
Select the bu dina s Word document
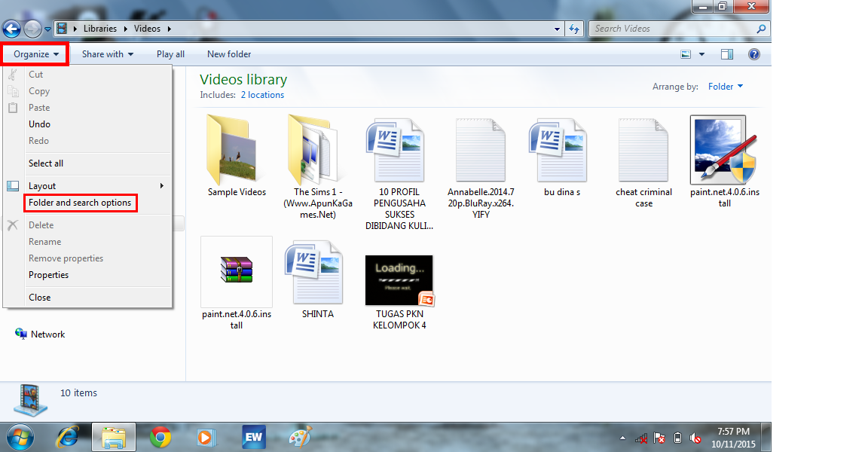coord(558,150)
